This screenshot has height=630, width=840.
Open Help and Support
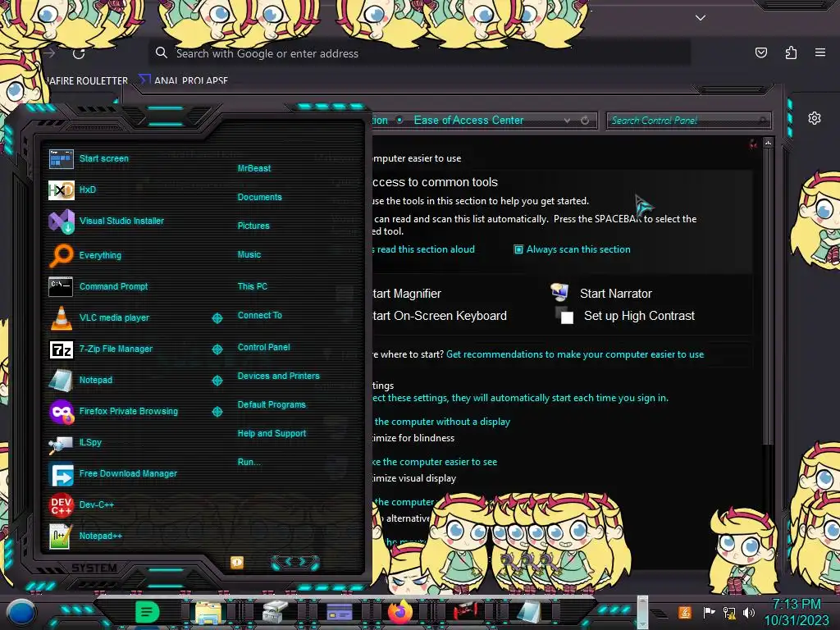coord(272,433)
